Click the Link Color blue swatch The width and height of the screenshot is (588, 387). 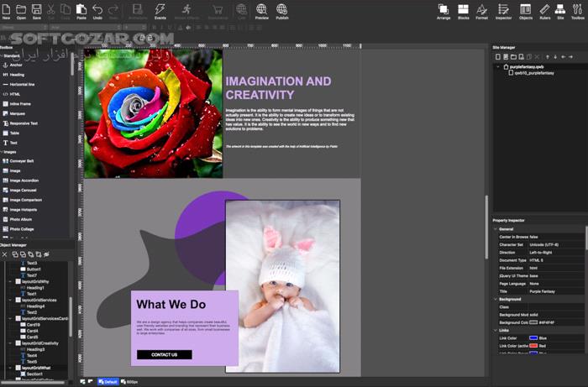(x=533, y=338)
